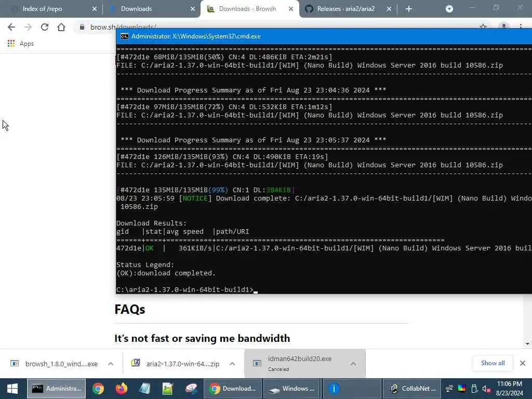
Task: Open the Chrome home page button
Action: (61, 27)
